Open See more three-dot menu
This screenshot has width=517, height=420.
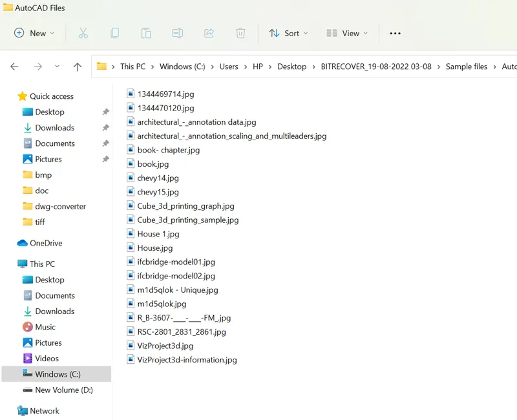click(x=395, y=33)
